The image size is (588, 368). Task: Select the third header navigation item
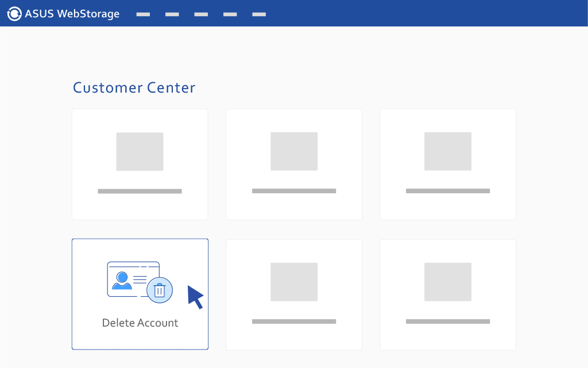pyautogui.click(x=201, y=14)
